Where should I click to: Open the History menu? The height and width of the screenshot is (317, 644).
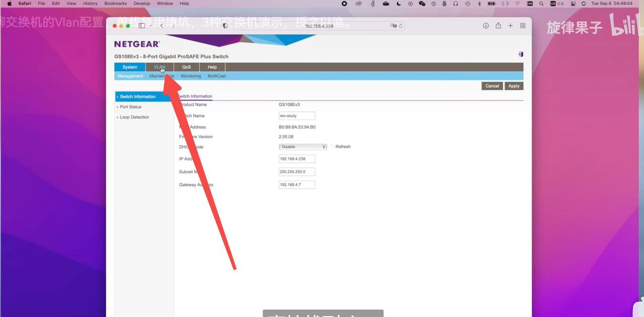click(90, 4)
